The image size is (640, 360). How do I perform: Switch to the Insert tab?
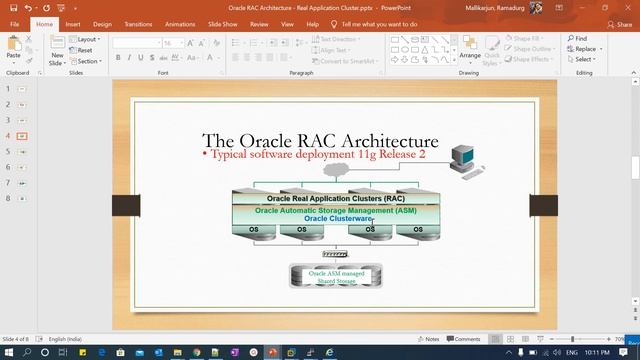click(73, 24)
